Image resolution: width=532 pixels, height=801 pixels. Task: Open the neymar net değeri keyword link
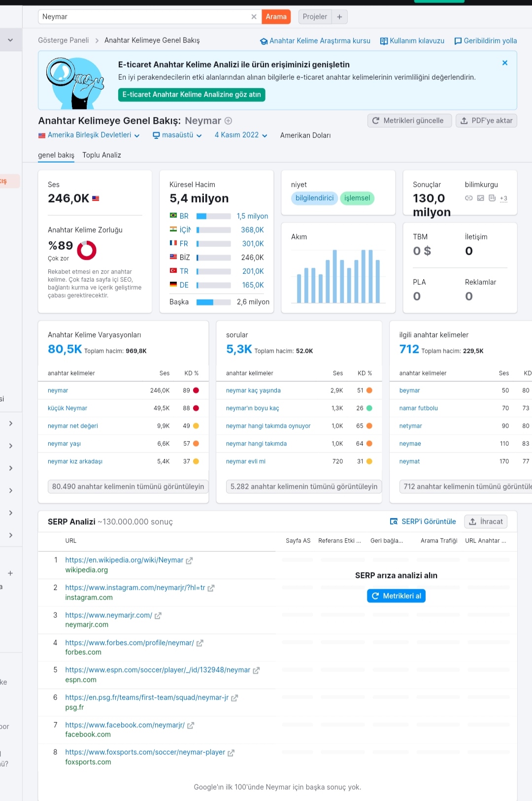coord(73,426)
